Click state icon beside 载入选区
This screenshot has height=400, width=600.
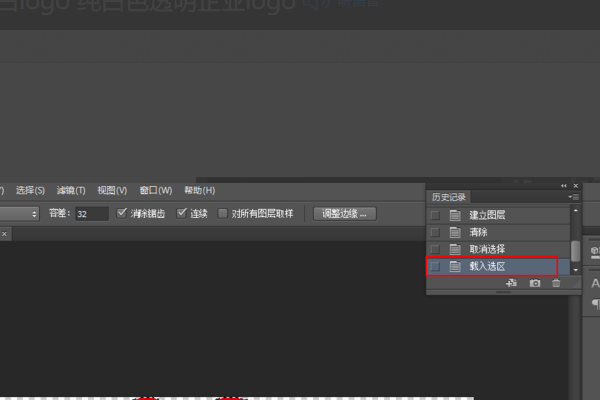455,266
